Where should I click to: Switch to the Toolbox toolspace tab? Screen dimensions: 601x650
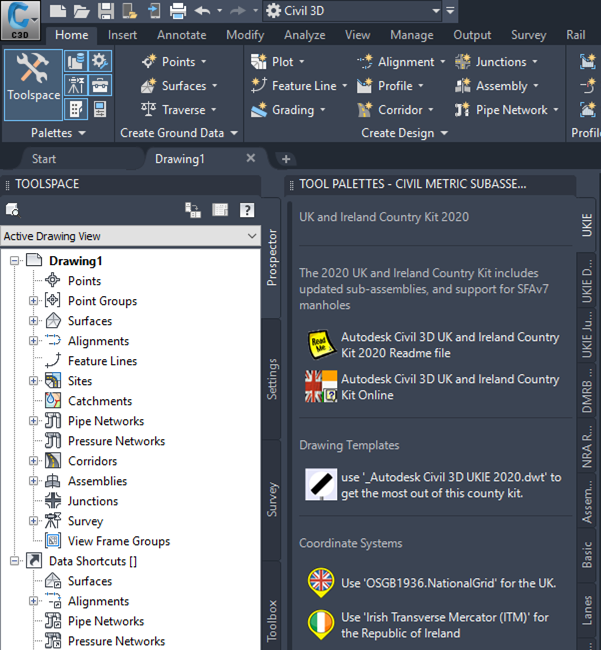click(271, 620)
